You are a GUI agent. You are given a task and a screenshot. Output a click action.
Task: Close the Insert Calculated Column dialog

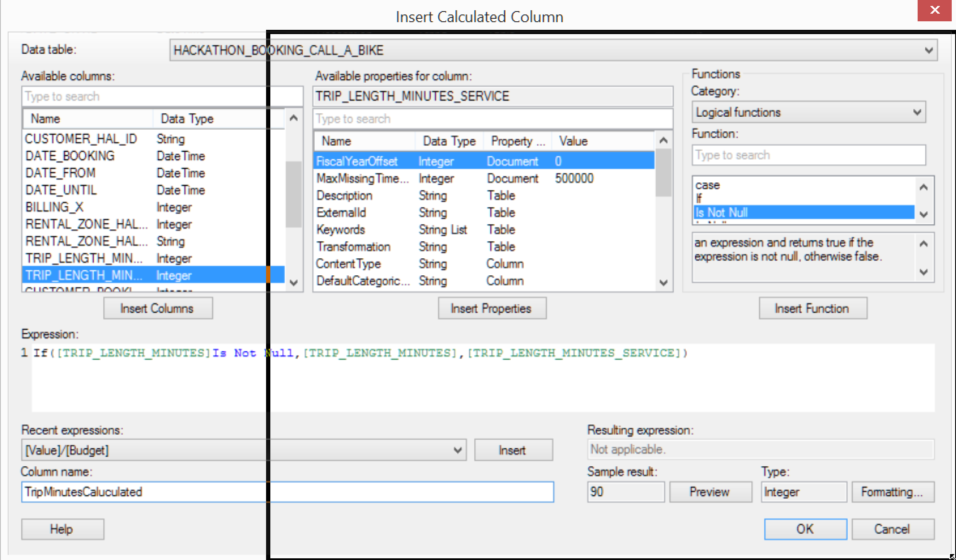coord(934,10)
